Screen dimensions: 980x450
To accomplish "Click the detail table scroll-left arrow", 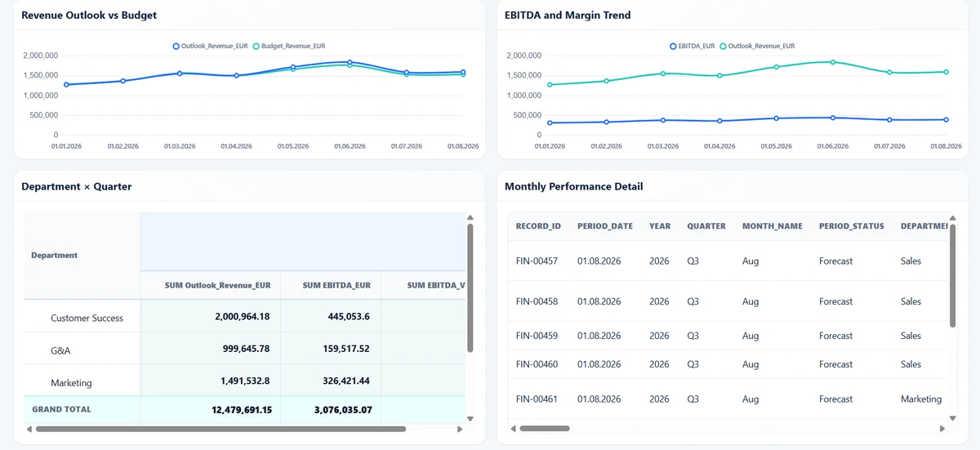I will [x=513, y=428].
